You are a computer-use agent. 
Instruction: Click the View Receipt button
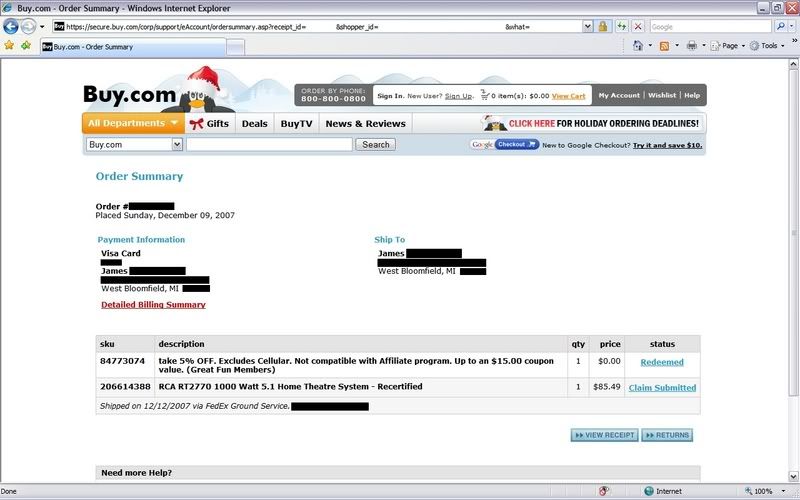coord(604,435)
